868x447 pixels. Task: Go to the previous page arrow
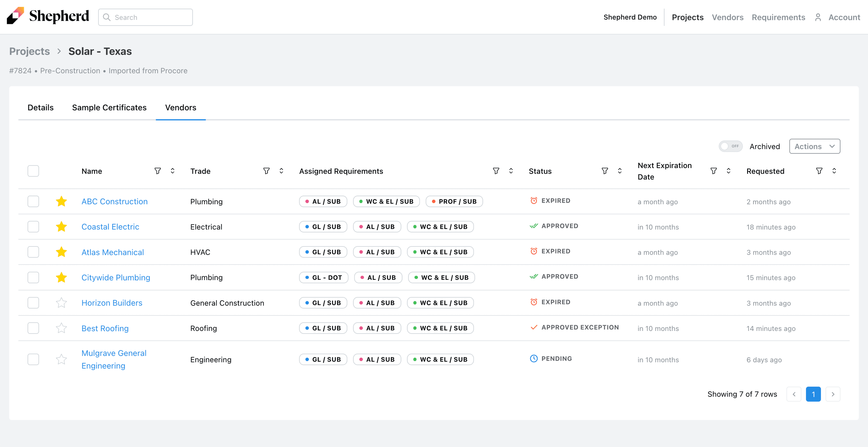click(x=794, y=394)
